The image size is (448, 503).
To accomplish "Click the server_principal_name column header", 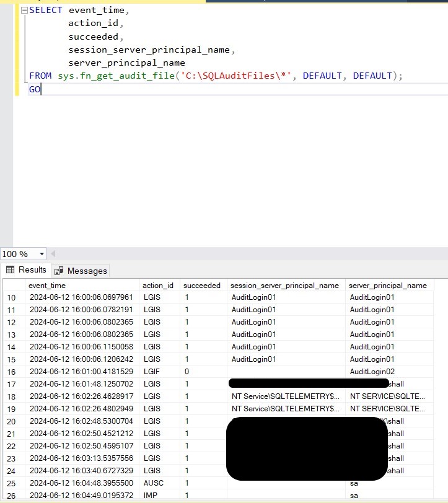I will [389, 286].
